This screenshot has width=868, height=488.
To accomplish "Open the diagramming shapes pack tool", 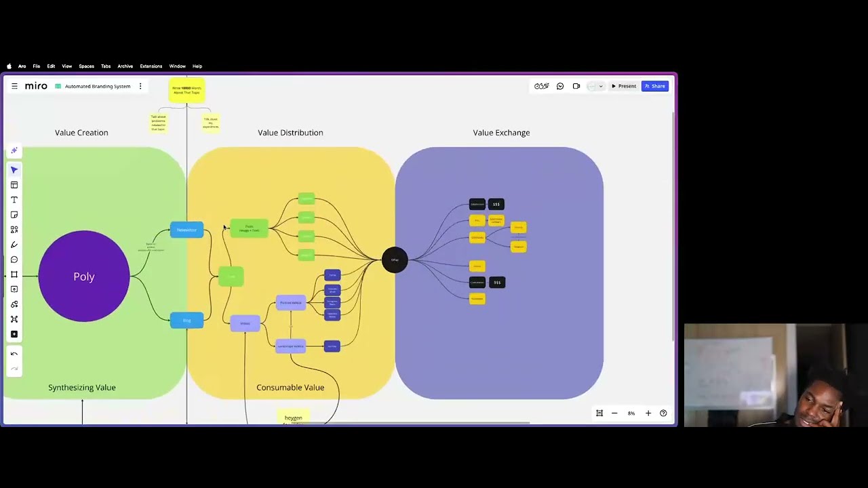I will (x=14, y=304).
